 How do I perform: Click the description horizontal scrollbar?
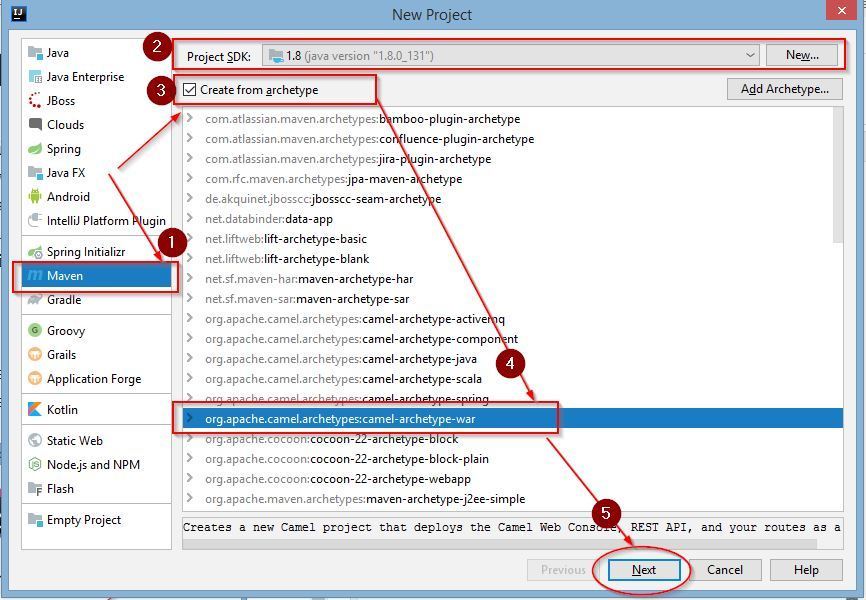[499, 544]
